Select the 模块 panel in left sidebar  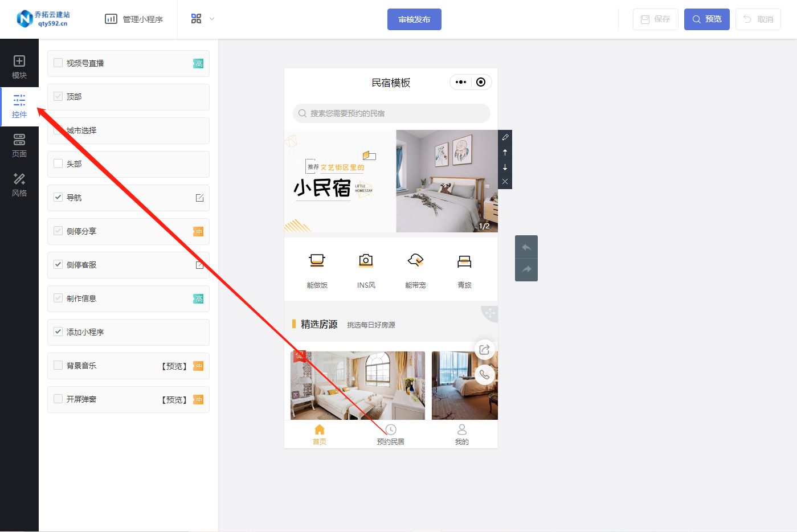[x=19, y=64]
